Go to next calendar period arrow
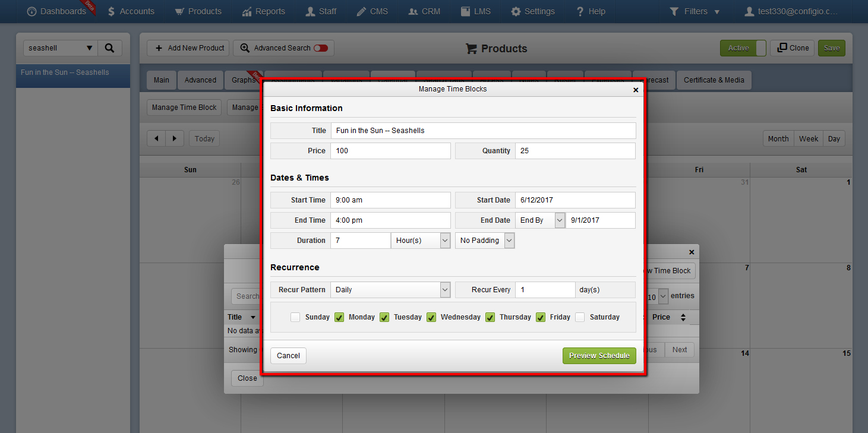This screenshot has width=868, height=433. (x=175, y=138)
